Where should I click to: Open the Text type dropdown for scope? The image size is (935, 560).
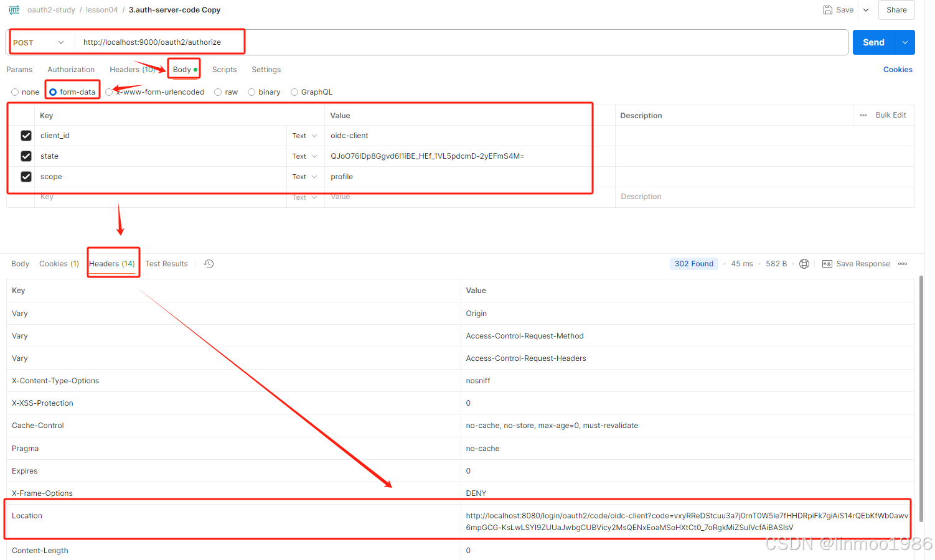304,177
